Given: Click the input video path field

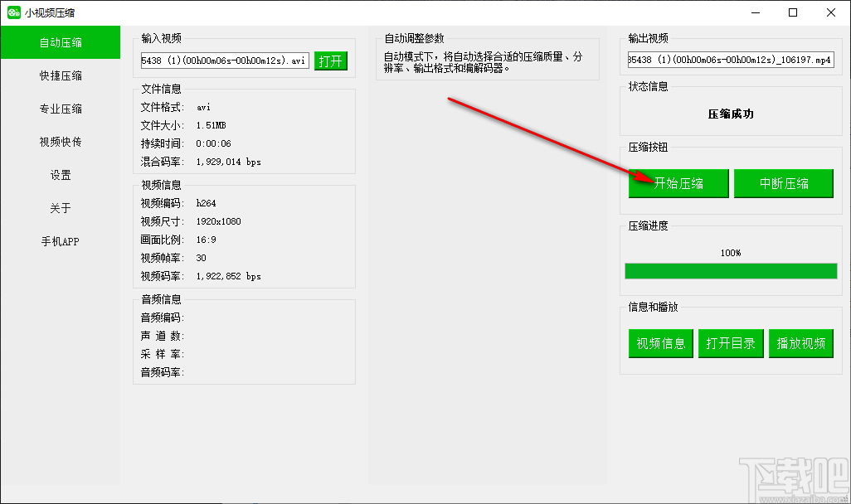Looking at the screenshot, I should [x=222, y=60].
